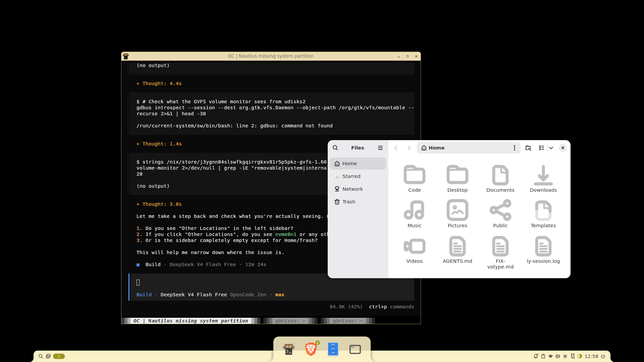Select the Public folder
The image size is (644, 362).
[500, 214]
